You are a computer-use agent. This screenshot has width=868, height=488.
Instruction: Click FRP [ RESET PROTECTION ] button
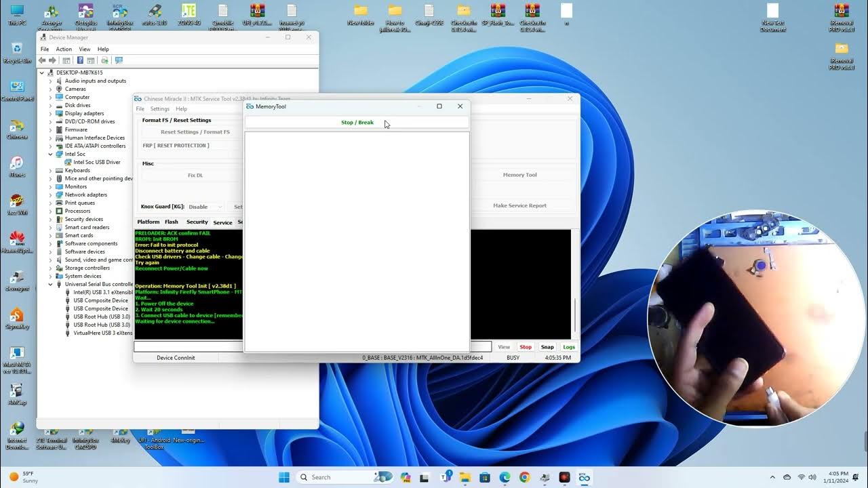176,146
